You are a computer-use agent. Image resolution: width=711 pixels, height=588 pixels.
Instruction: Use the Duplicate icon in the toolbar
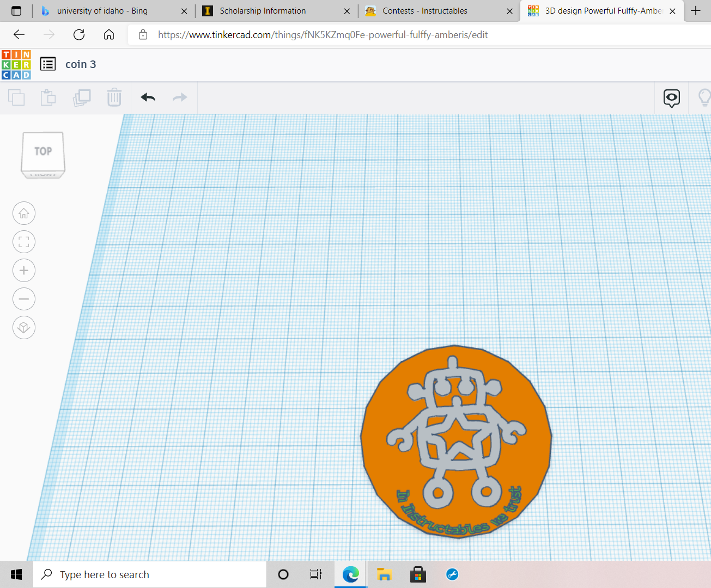[x=82, y=97]
